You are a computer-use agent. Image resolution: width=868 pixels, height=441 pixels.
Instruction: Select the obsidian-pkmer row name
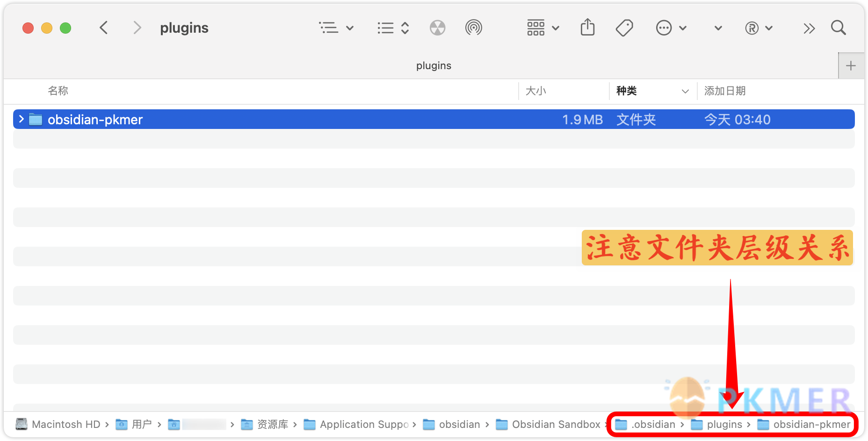95,120
